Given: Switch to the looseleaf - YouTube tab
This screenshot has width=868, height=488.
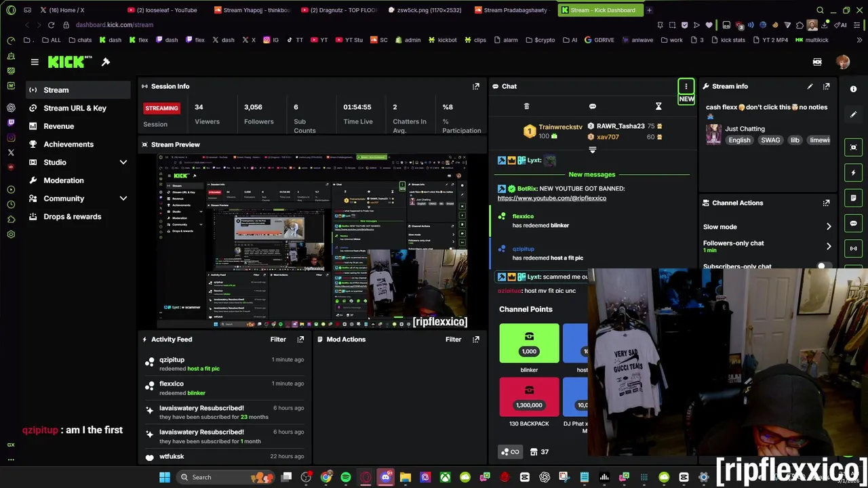Looking at the screenshot, I should coord(167,10).
